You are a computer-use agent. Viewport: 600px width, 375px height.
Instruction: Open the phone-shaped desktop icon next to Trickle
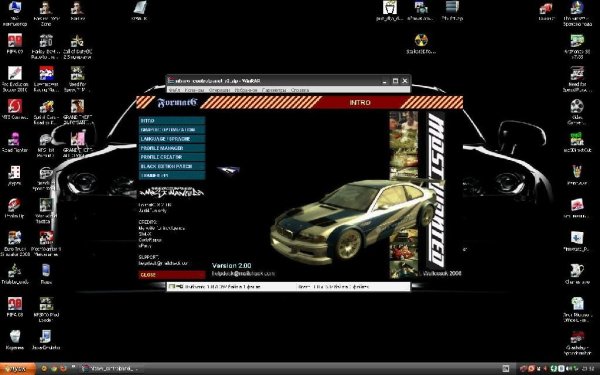pos(46,271)
